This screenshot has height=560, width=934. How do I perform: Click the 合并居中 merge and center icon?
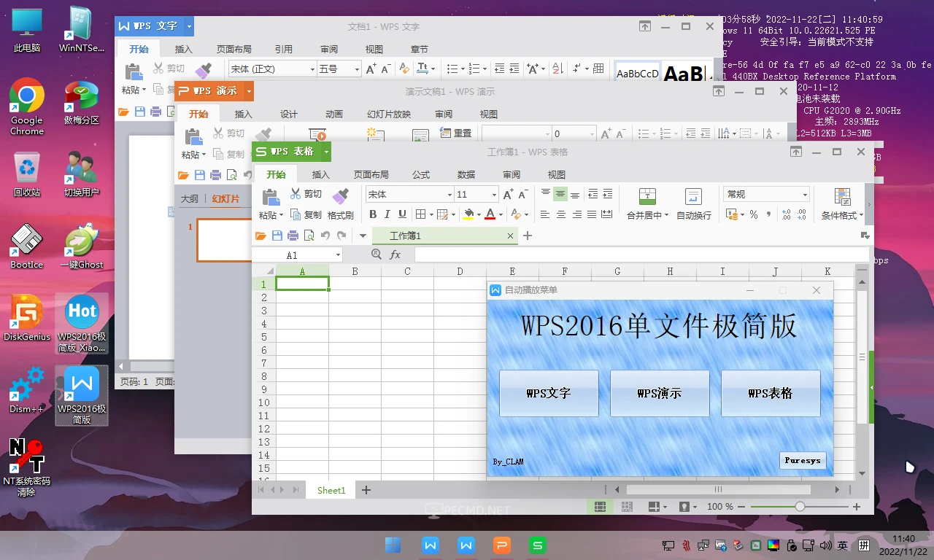click(x=647, y=195)
